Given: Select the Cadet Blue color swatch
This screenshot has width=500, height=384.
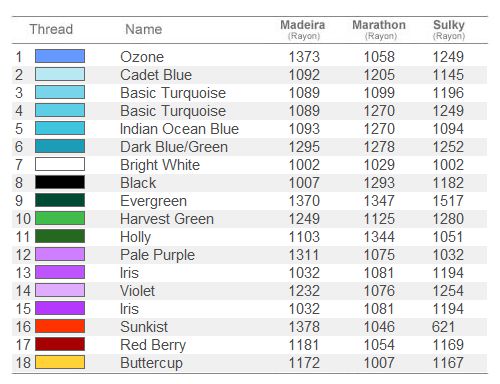Looking at the screenshot, I should 60,74.
